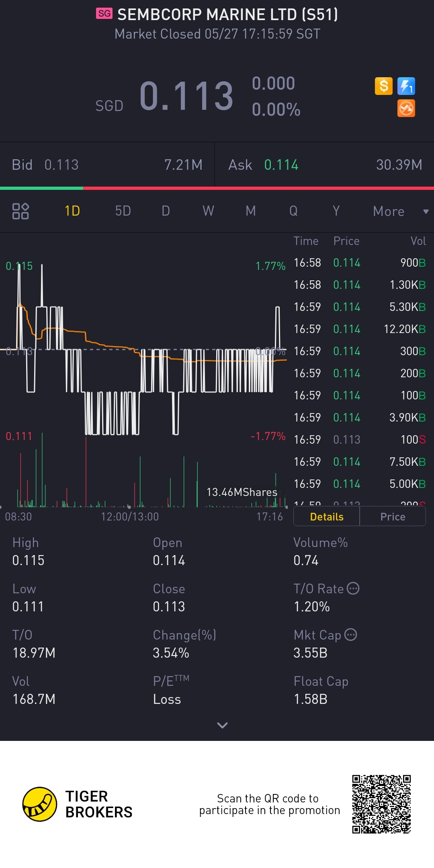Expand more stock details chevron
This screenshot has height=868, width=434.
tap(222, 725)
